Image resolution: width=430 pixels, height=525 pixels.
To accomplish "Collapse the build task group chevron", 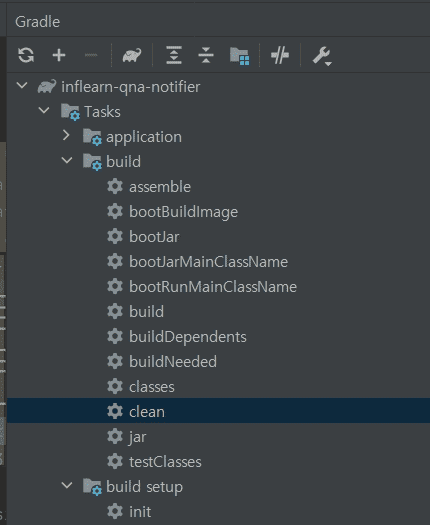I will pyautogui.click(x=67, y=160).
